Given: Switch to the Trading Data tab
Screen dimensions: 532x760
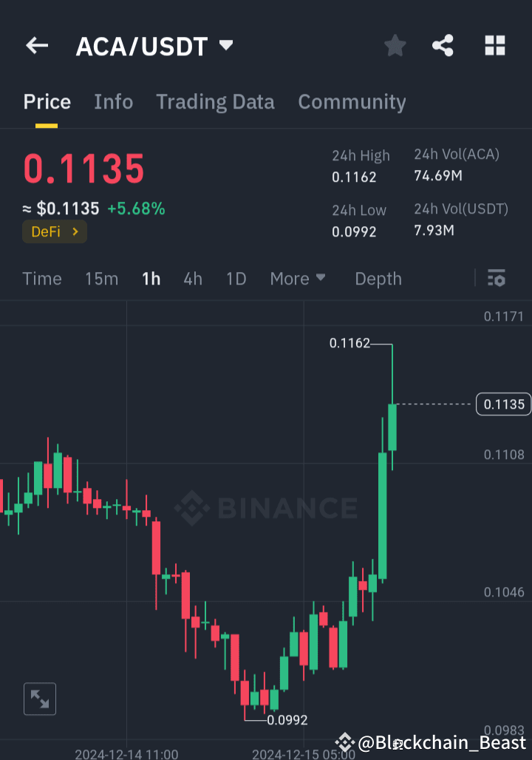Looking at the screenshot, I should pyautogui.click(x=215, y=102).
